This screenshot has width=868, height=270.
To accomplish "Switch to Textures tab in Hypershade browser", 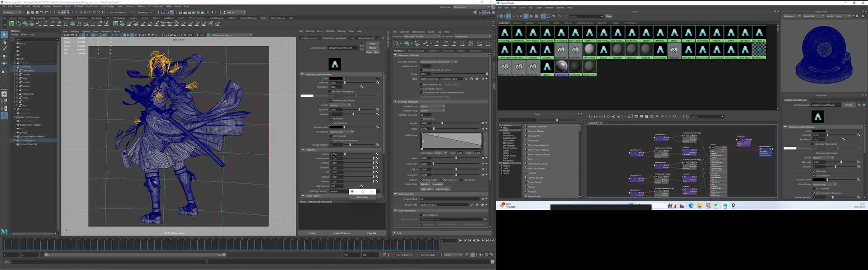I will pyautogui.click(x=517, y=23).
